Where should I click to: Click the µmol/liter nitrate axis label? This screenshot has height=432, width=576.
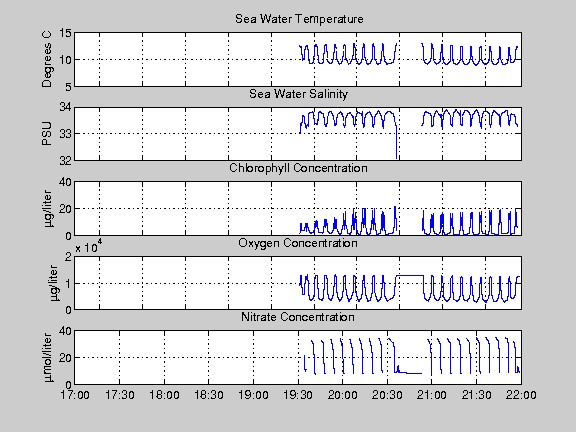[x=48, y=357]
